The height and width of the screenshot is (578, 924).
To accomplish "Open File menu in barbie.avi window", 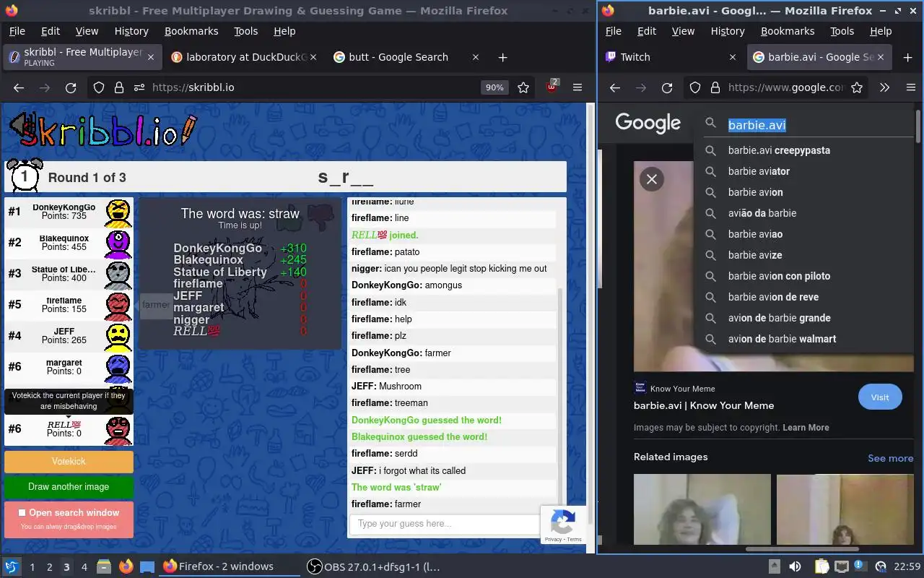I will (613, 31).
